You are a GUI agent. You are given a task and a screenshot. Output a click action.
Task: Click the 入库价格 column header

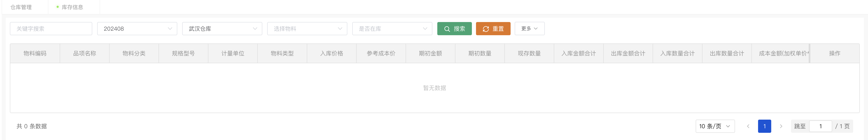pyautogui.click(x=331, y=53)
